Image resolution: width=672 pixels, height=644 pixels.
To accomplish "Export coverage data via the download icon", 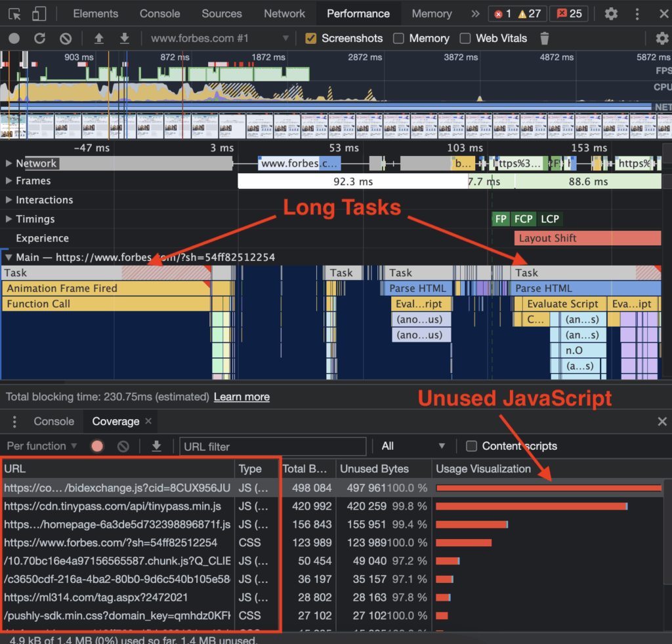I will [156, 446].
